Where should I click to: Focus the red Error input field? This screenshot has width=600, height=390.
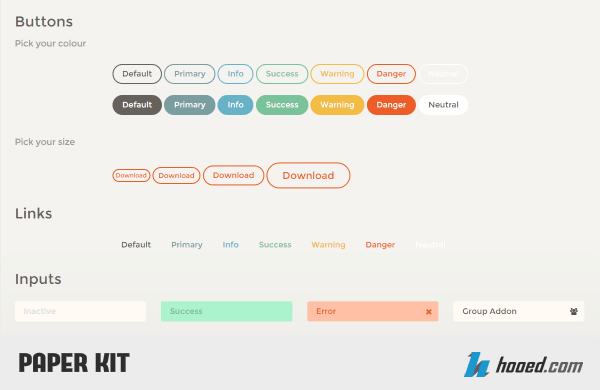373,311
